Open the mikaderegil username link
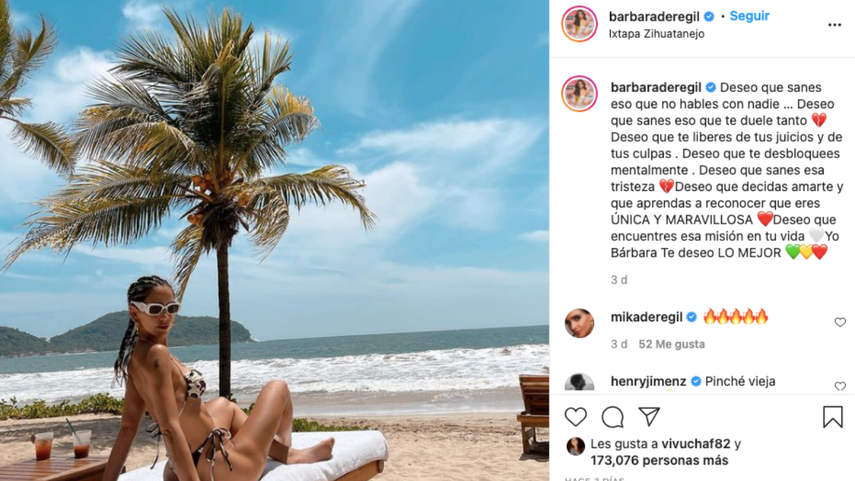The image size is (855, 481). pos(646,317)
